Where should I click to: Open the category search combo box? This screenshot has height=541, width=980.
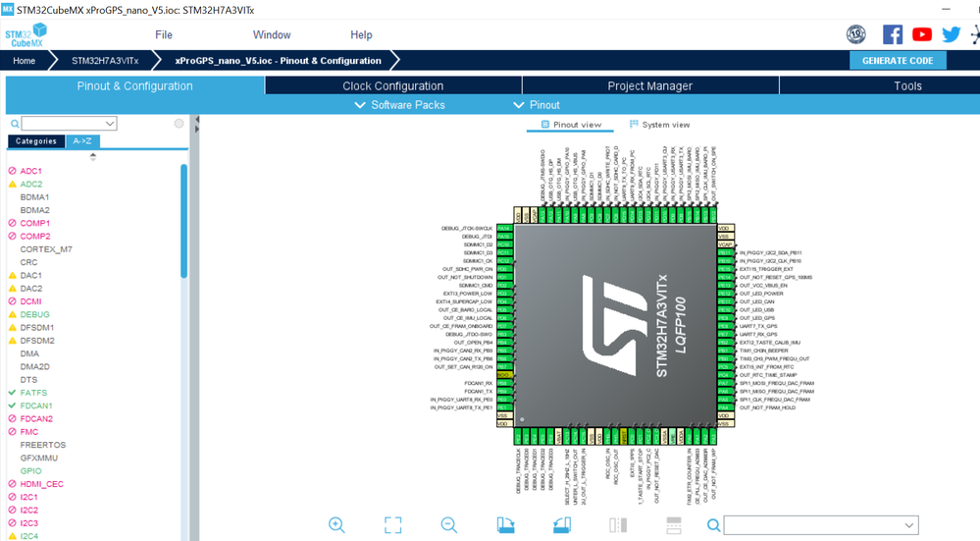point(69,123)
